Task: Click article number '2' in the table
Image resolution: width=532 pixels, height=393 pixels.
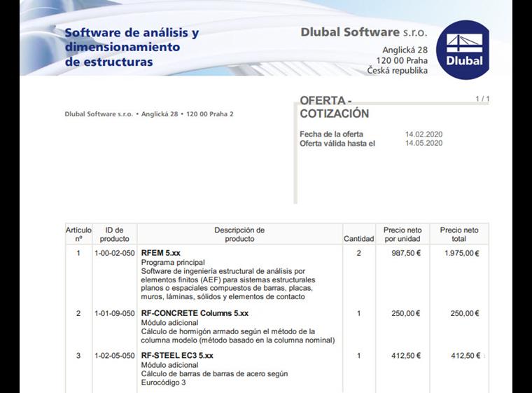Action: (x=78, y=314)
